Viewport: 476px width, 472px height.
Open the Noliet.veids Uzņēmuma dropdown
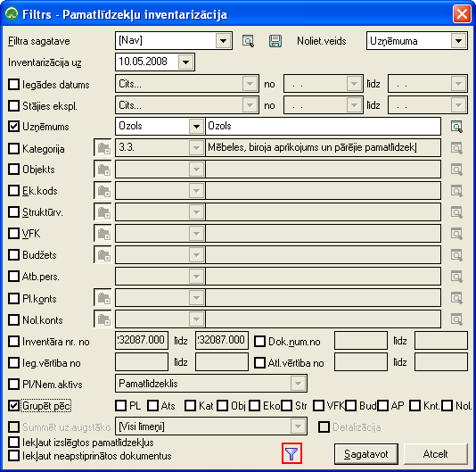coord(458,41)
